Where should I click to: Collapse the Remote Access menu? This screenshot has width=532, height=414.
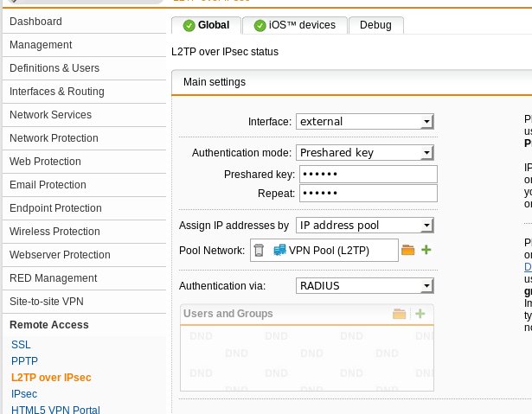(x=84, y=325)
